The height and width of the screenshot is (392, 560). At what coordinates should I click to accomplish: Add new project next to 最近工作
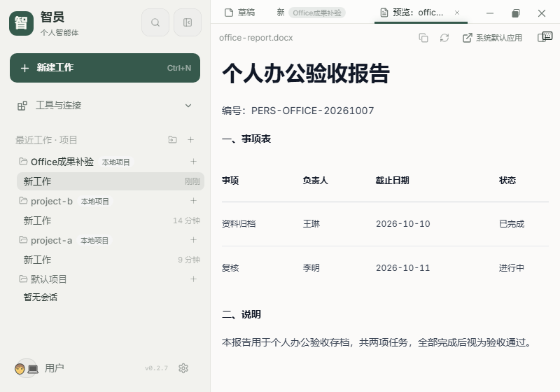pos(190,139)
